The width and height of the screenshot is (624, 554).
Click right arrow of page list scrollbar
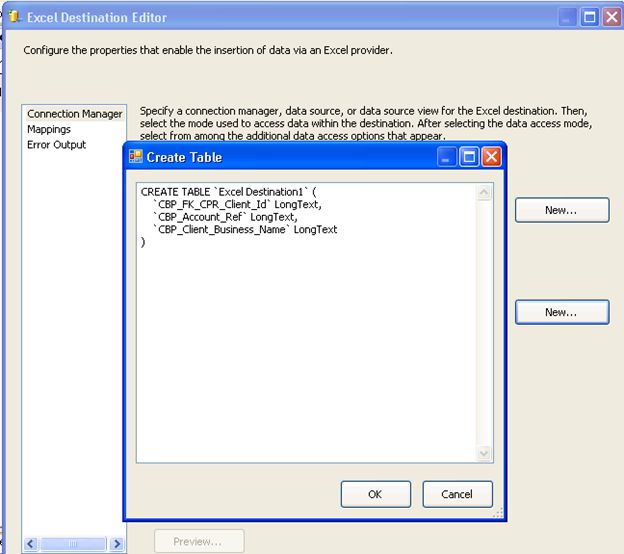[x=117, y=544]
